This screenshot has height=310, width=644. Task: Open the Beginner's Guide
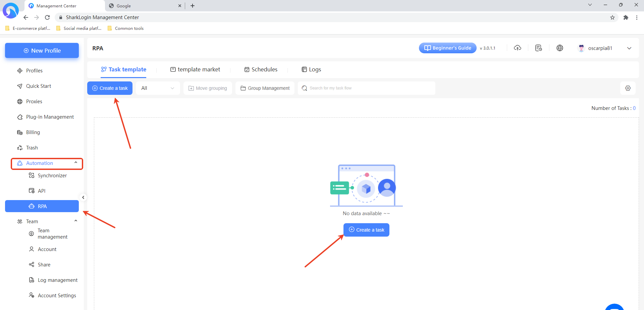pyautogui.click(x=447, y=48)
